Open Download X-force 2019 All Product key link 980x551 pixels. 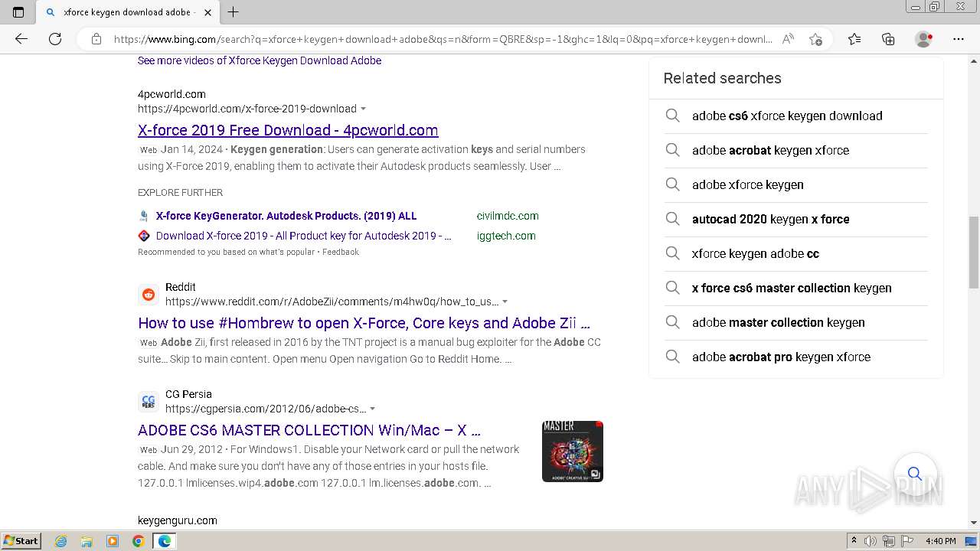point(304,236)
